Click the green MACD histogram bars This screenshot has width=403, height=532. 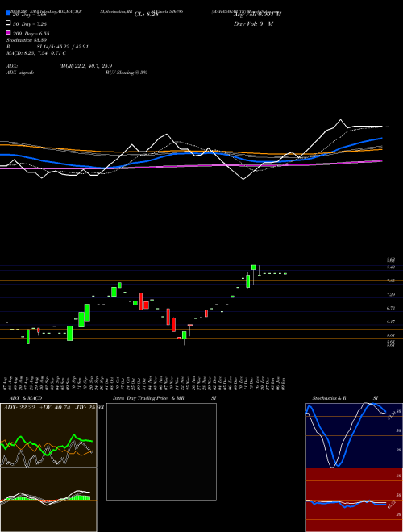click(81, 497)
